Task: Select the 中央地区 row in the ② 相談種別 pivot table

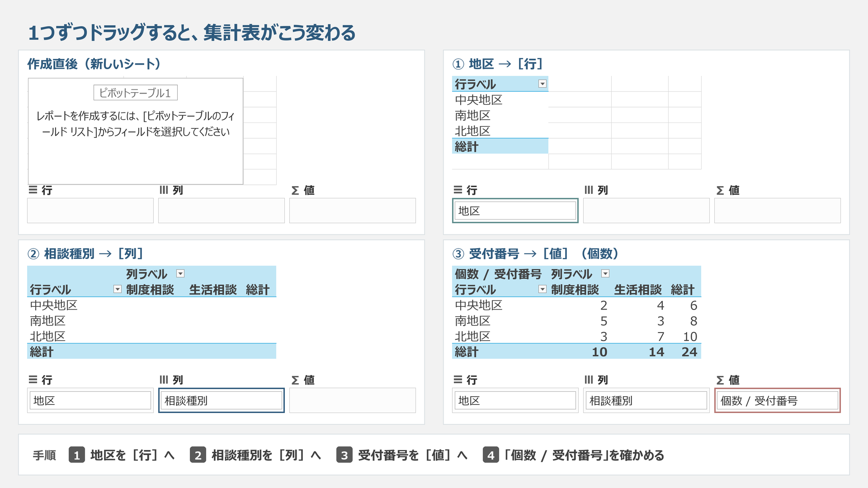Action: pyautogui.click(x=151, y=305)
